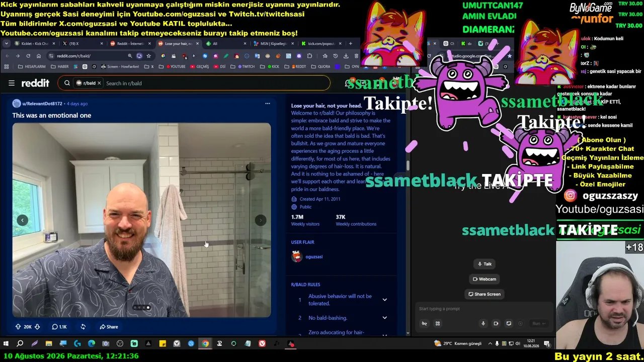
Task: Open browser history icon in the toolbar
Action: [336, 56]
